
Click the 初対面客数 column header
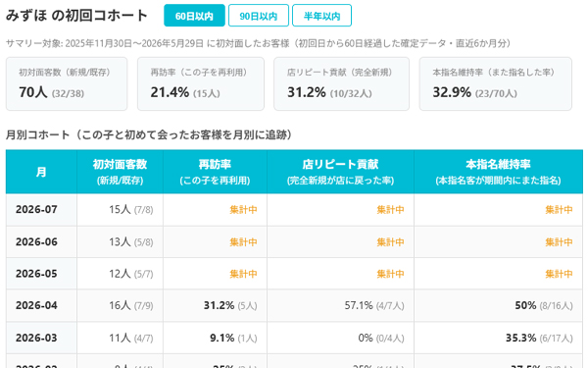(x=120, y=172)
